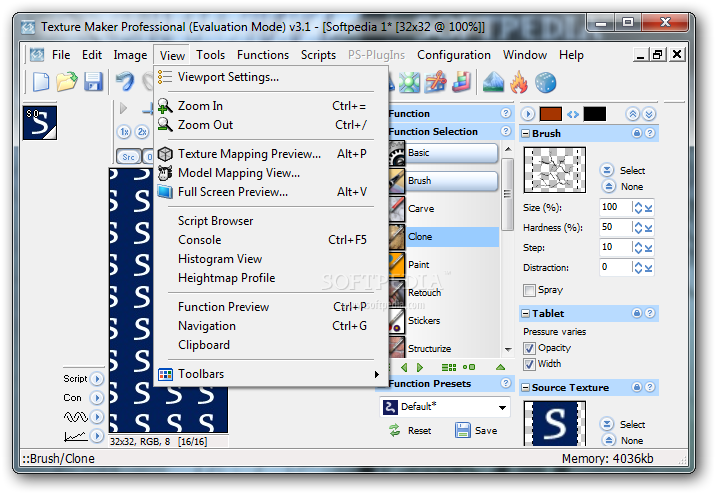Screen dimensions: 716x494
Task: Lock the Brush panel
Action: coord(637,133)
